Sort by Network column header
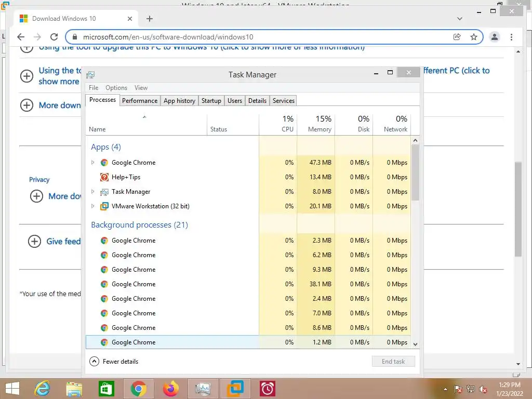 [392, 124]
